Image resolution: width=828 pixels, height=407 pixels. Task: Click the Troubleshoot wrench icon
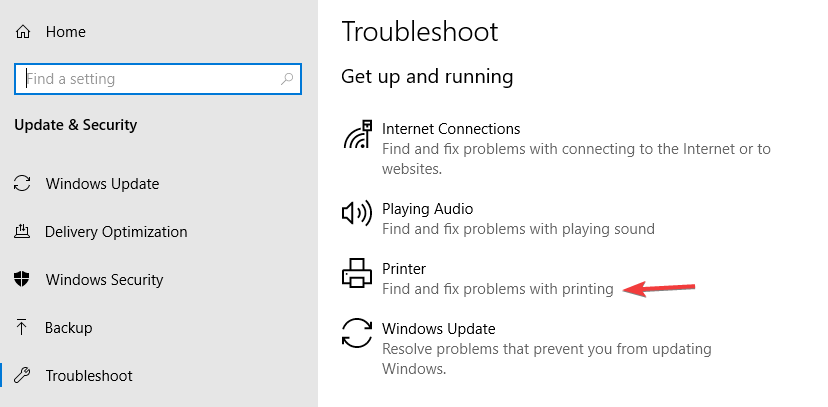pos(22,376)
